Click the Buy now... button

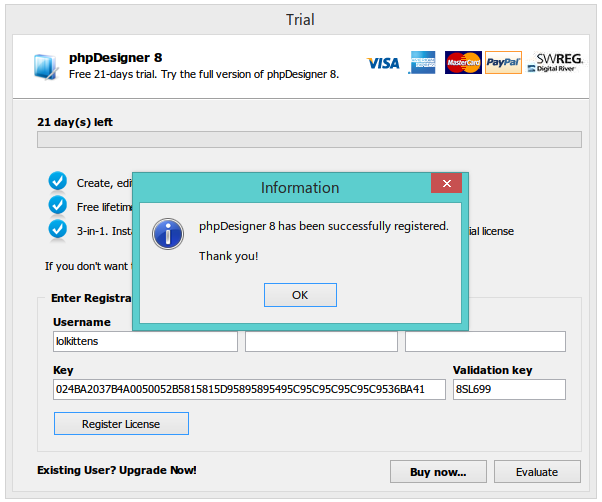(x=438, y=472)
